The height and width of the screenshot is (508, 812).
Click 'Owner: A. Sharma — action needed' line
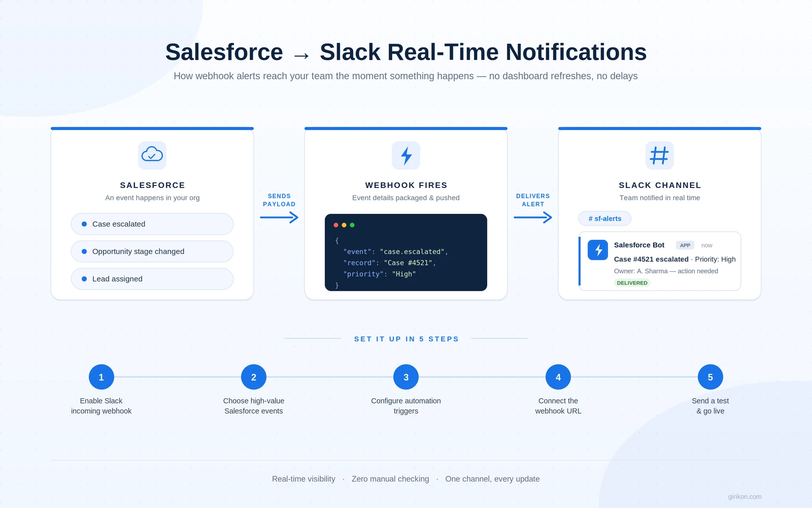(666, 271)
